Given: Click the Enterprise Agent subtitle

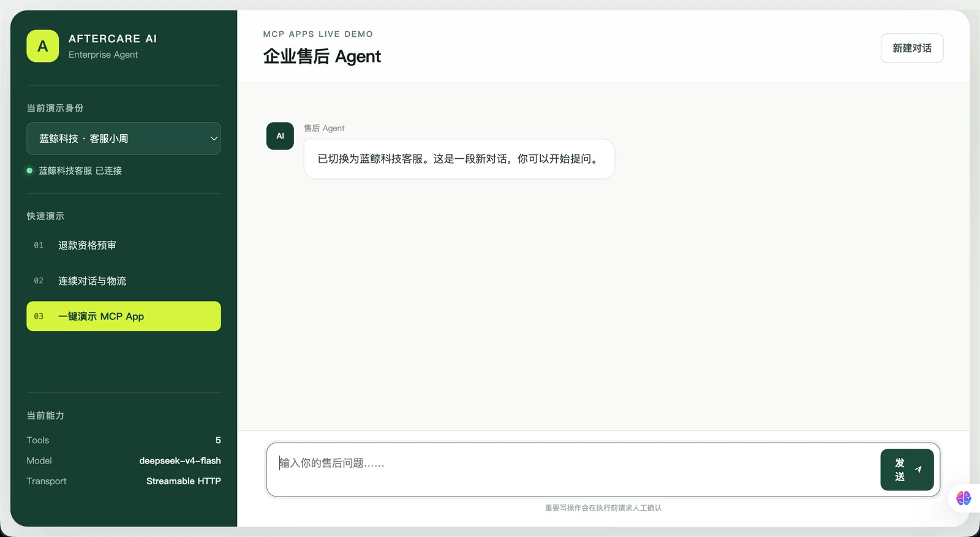Looking at the screenshot, I should point(103,55).
